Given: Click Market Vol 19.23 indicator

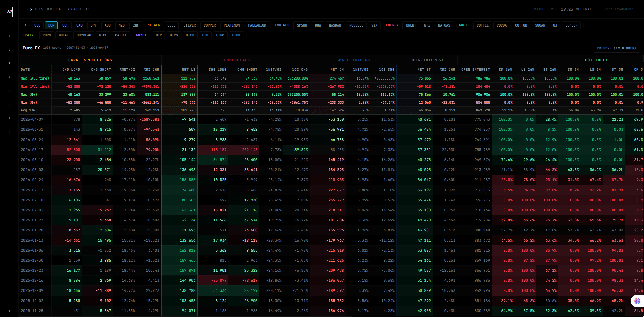Looking at the screenshot, I should click(x=563, y=9).
